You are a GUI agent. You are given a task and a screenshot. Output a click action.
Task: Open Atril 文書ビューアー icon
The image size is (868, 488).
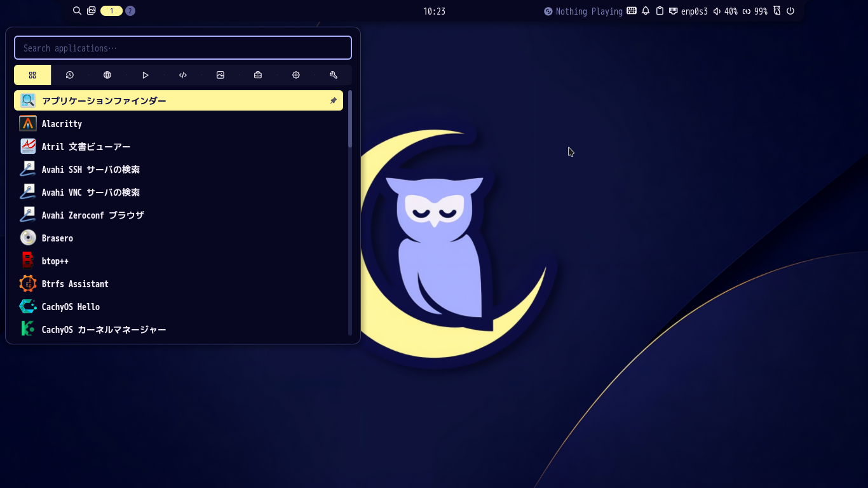pyautogui.click(x=28, y=146)
